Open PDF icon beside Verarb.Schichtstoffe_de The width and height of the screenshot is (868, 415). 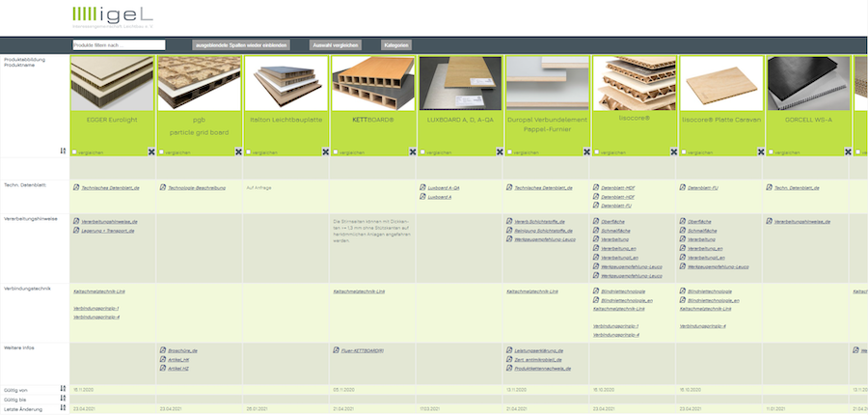pyautogui.click(x=509, y=221)
